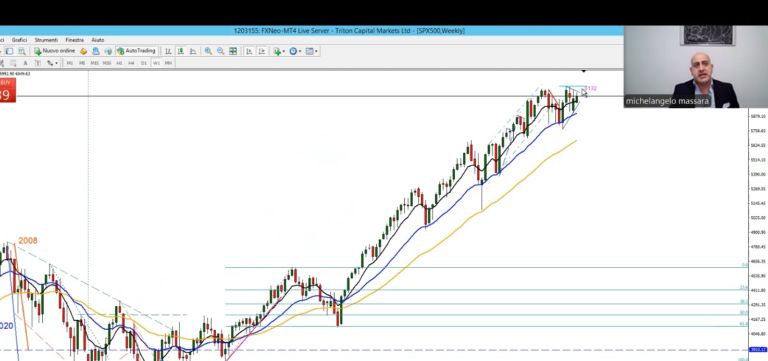Screen dimensions: 768x361
Task: Expand the templates dropdown arrow
Action: tap(316, 51)
